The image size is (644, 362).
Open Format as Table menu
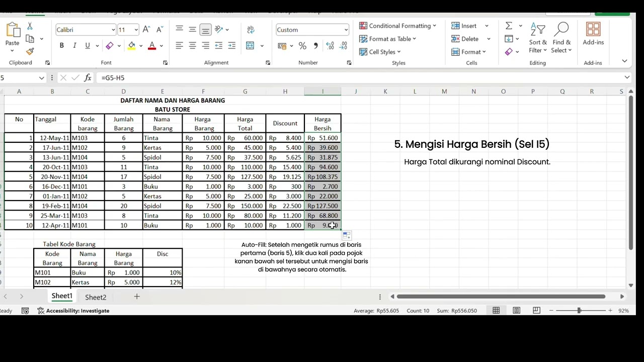[387, 39]
